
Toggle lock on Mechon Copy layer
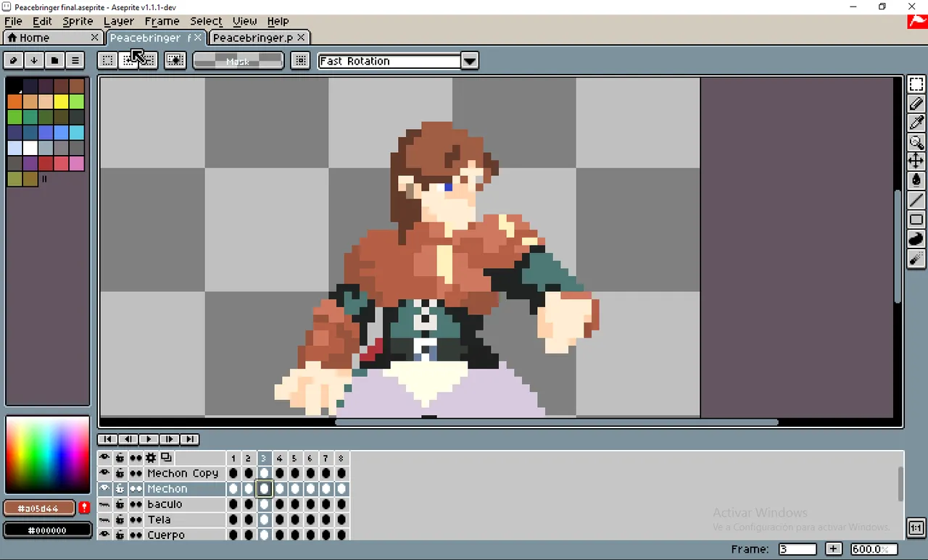click(120, 473)
